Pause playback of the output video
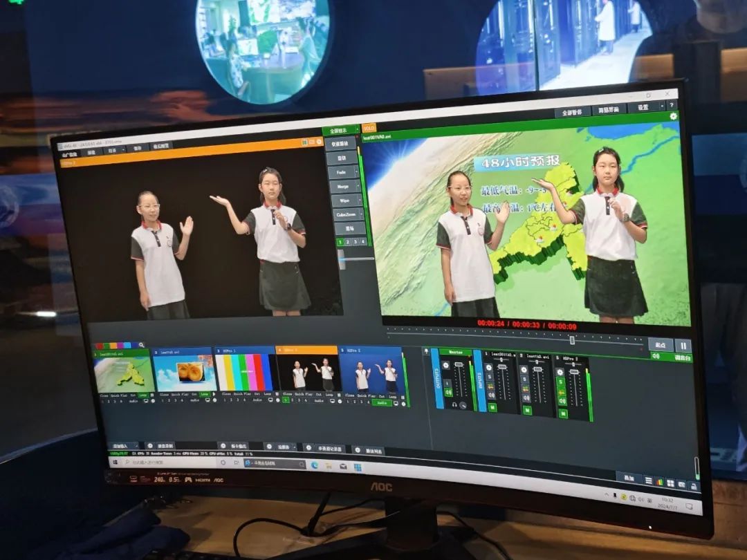The height and width of the screenshot is (560, 747). 683,346
